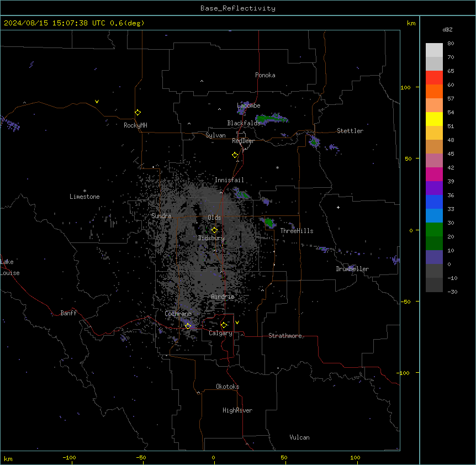476x465 pixels.
Task: Select the Okotoks label
Action: tap(228, 387)
